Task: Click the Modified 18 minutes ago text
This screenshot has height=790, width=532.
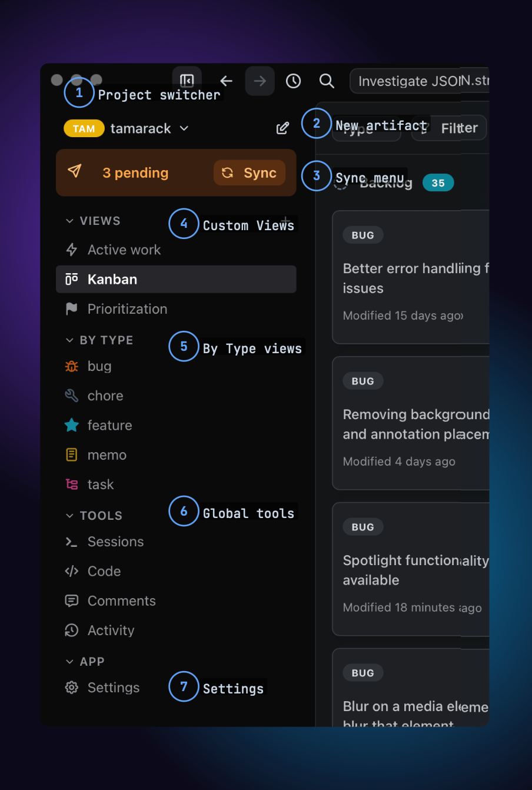Action: 412,608
